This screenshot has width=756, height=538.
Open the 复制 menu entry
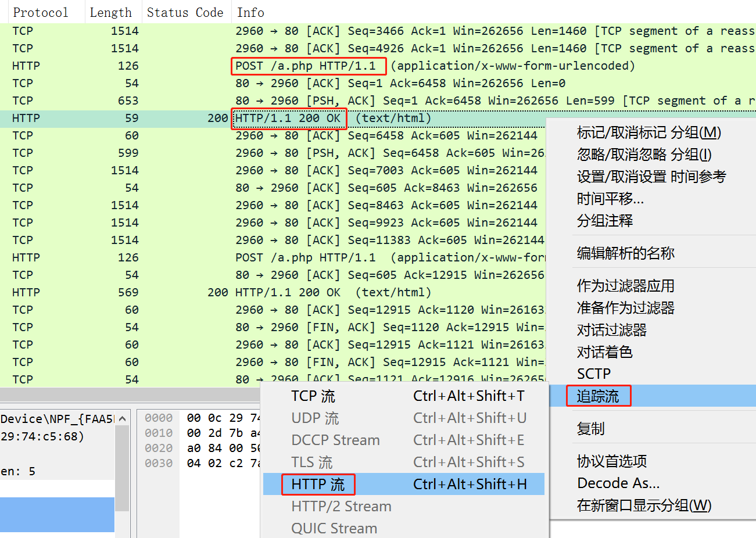click(590, 429)
